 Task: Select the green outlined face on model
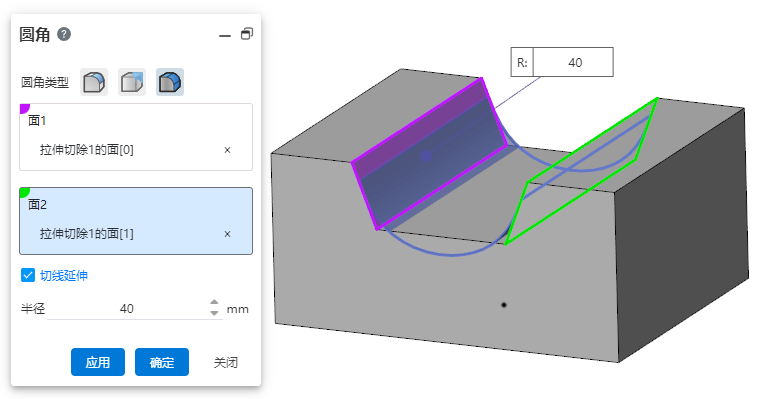point(582,171)
